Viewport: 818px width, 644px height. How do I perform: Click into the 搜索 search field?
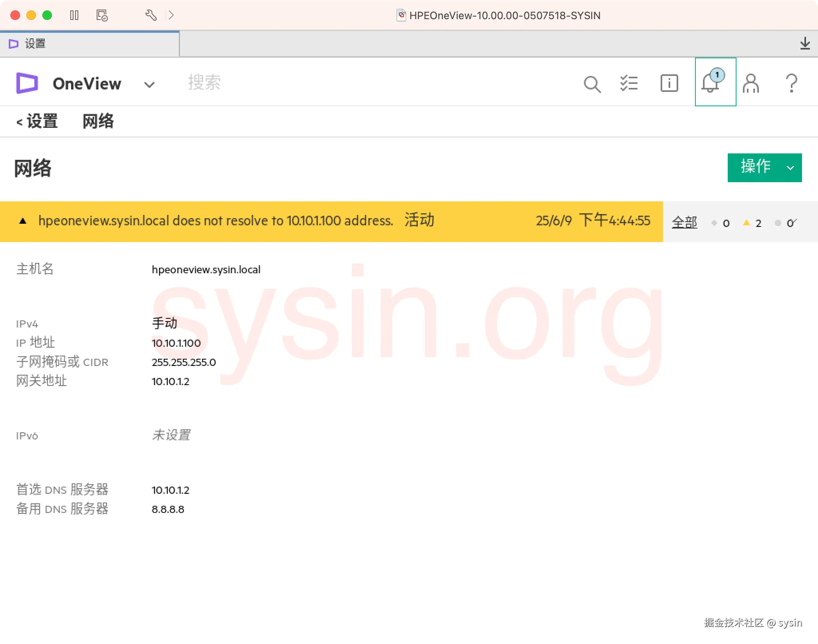(204, 83)
